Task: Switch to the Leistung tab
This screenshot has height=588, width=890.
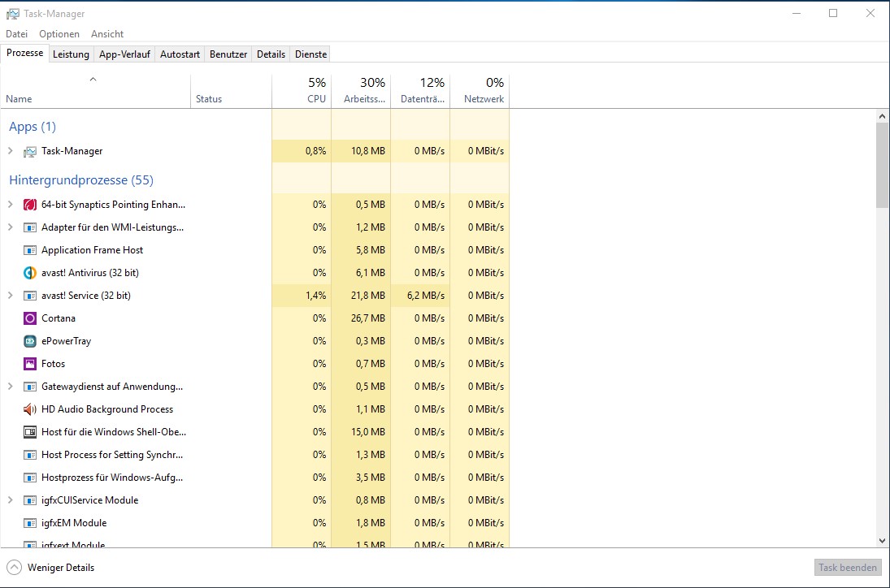Action: pos(71,54)
